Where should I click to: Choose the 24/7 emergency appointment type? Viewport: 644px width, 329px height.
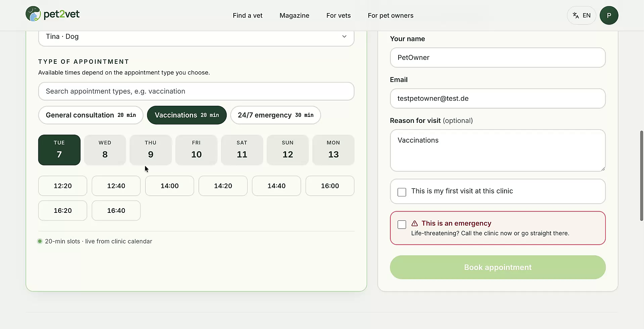[275, 115]
